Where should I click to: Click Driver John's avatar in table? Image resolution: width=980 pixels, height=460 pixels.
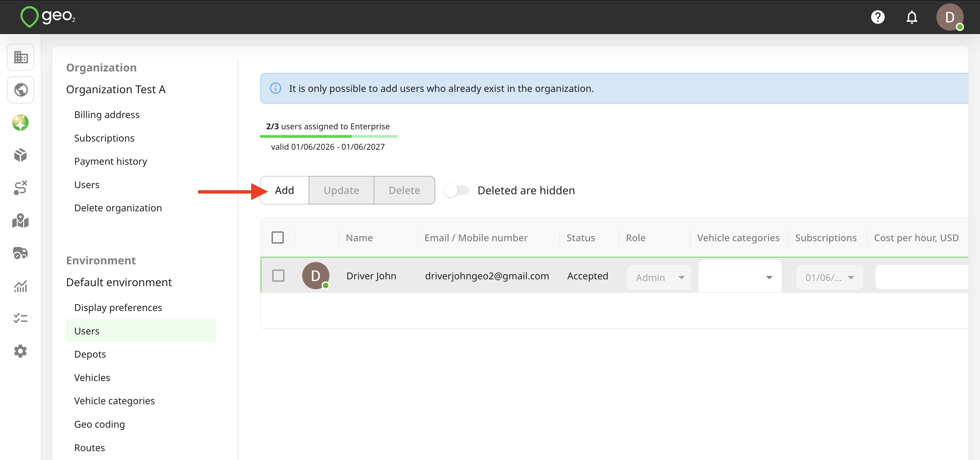[315, 276]
